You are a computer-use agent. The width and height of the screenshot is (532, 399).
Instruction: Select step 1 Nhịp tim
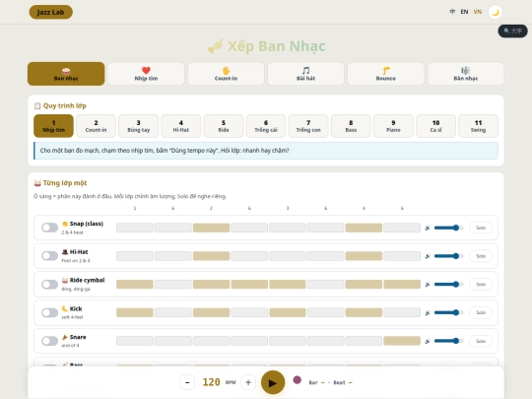click(x=53, y=126)
